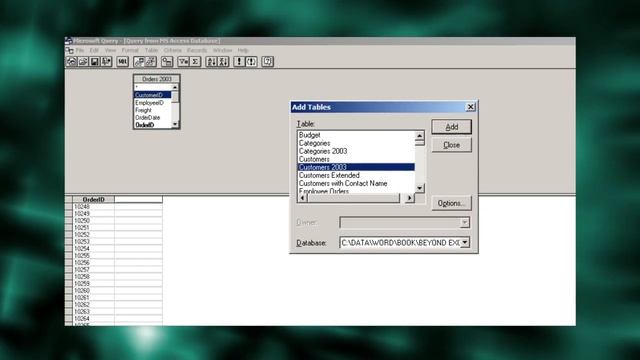Image resolution: width=640 pixels, height=360 pixels.
Task: Select Customers with Contact Name entry
Action: point(356,183)
